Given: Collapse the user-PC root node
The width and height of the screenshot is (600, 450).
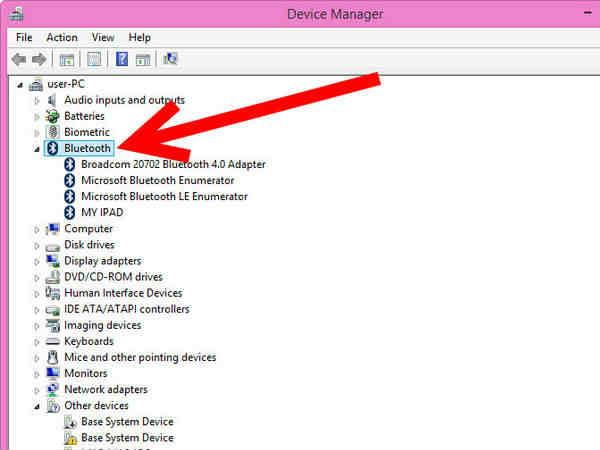Looking at the screenshot, I should (x=21, y=85).
